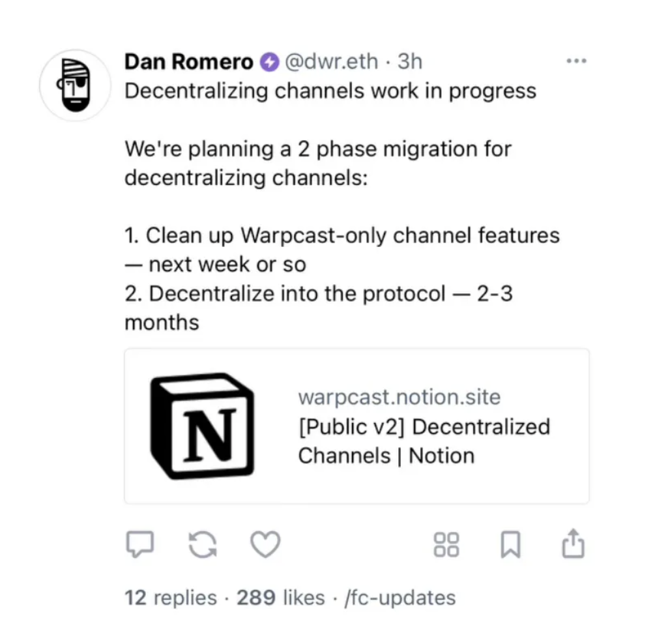Click the cast text about 2 phase migration
This screenshot has height=644, width=653.
pos(318,164)
